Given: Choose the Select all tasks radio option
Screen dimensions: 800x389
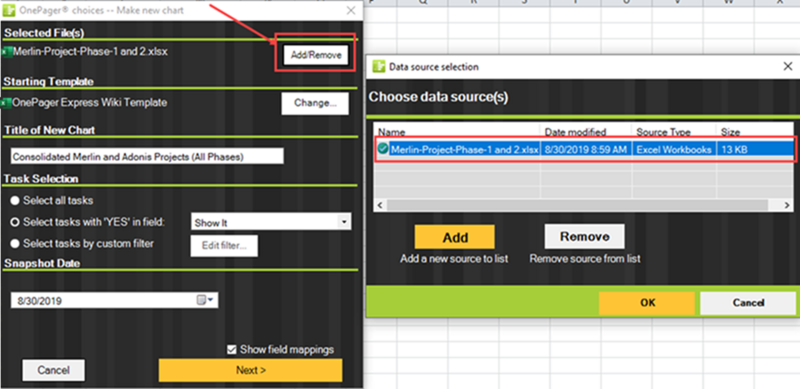Looking at the screenshot, I should click(x=15, y=201).
